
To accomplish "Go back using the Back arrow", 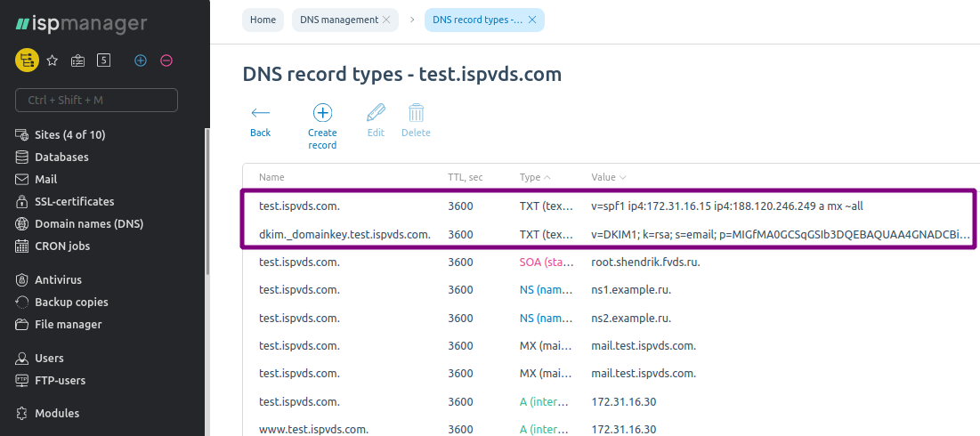I will click(x=260, y=120).
